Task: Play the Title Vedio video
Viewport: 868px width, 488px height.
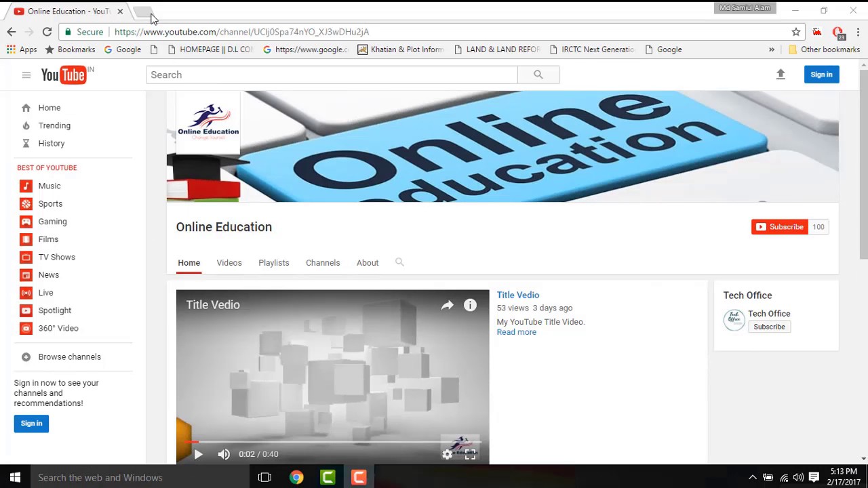Action: [198, 454]
